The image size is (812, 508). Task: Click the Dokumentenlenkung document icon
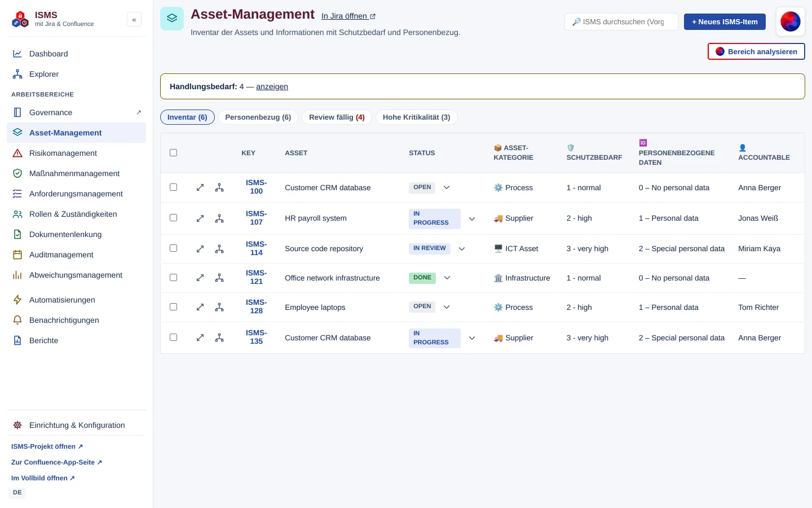(x=17, y=234)
